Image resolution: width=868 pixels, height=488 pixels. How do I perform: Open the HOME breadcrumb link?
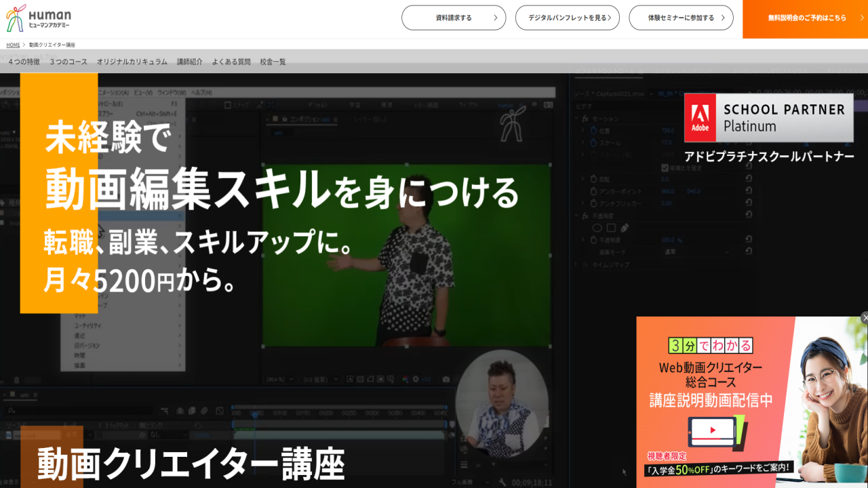pyautogui.click(x=12, y=45)
